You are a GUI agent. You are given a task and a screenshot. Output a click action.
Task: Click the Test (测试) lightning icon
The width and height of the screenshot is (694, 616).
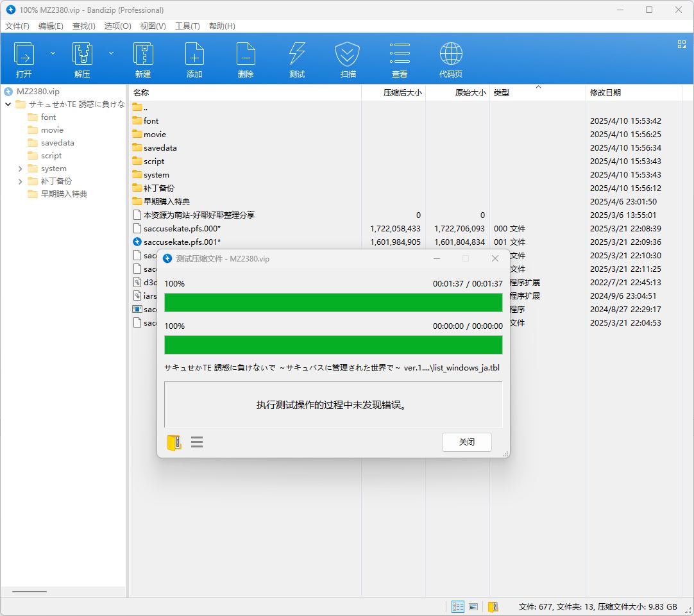coord(297,54)
